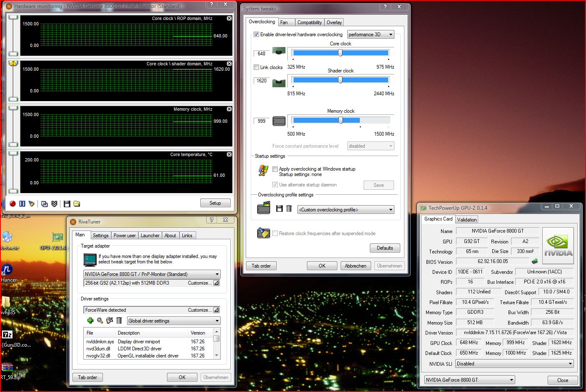This screenshot has width=586, height=392.
Task: Save BIOS with the chip icon in GPU-Z
Action: 535,261
